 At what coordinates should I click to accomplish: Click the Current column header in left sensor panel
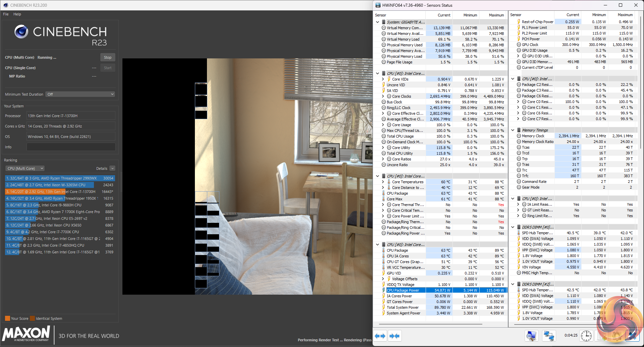coord(439,15)
